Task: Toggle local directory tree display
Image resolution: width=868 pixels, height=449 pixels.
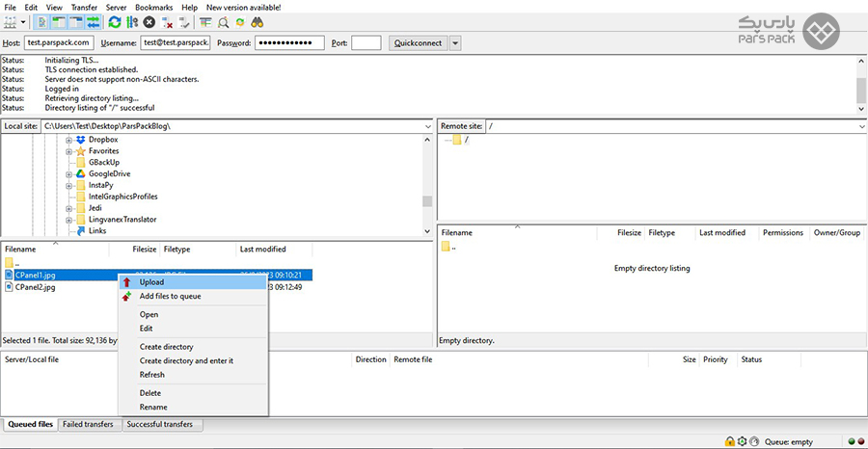Action: (59, 22)
